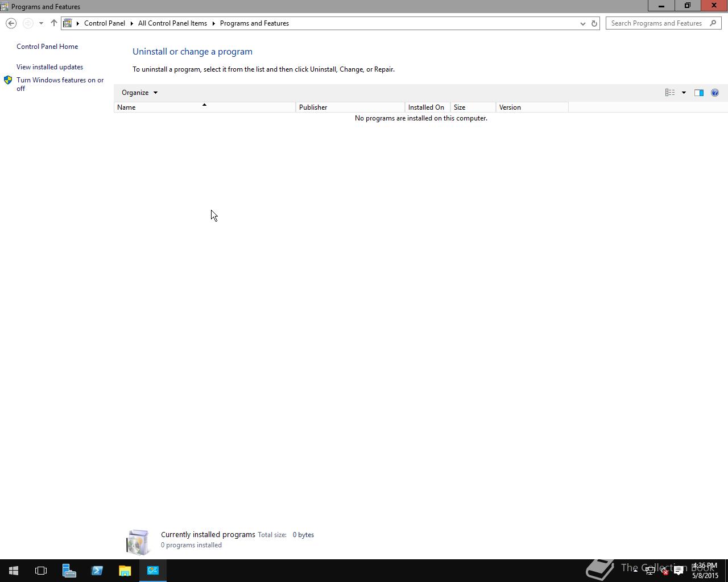Sort by the Publisher column header
728x582 pixels.
350,107
